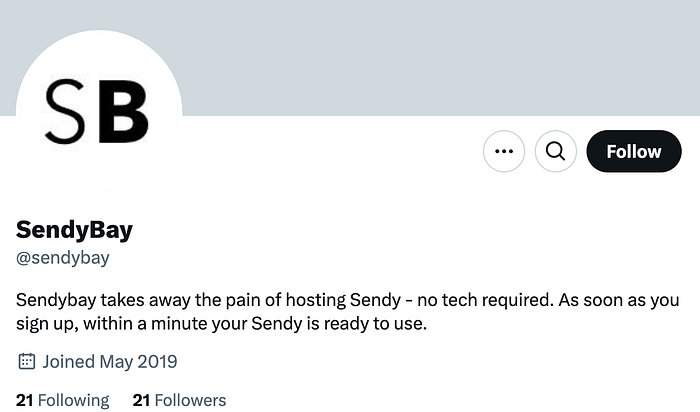This screenshot has width=700, height=412.
Task: Open the 21 Followers list
Action: (179, 400)
